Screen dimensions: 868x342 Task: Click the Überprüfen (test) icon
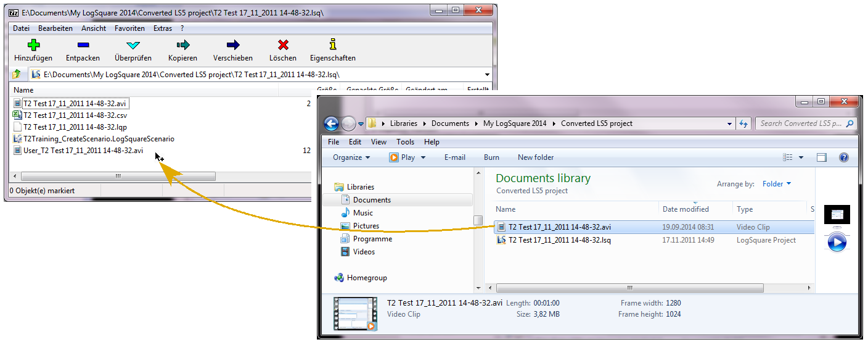click(133, 45)
